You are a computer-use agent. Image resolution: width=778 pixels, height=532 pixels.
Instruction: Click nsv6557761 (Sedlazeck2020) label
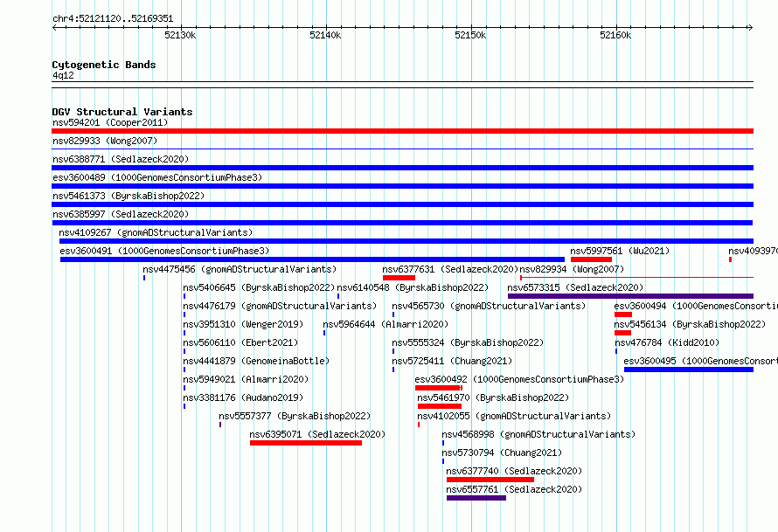pyautogui.click(x=514, y=489)
